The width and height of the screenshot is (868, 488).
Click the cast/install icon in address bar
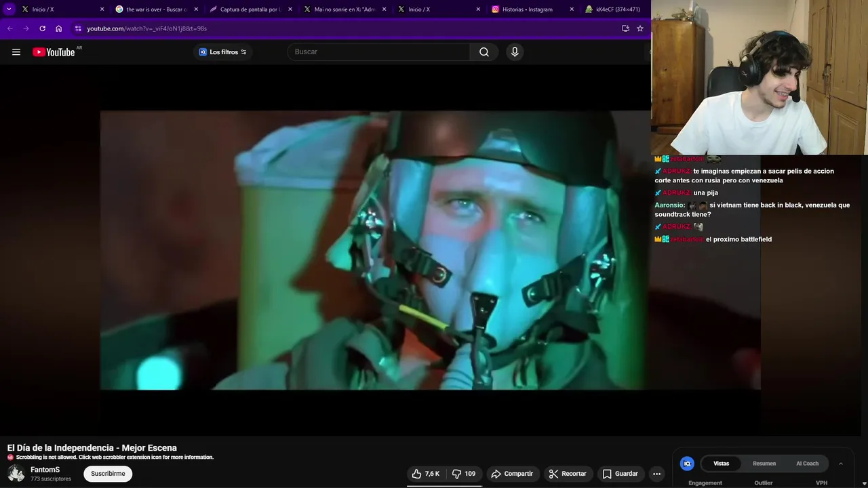coord(625,28)
